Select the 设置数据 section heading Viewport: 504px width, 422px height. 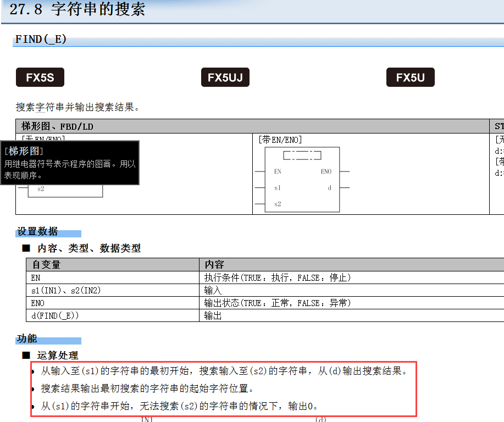[37, 232]
